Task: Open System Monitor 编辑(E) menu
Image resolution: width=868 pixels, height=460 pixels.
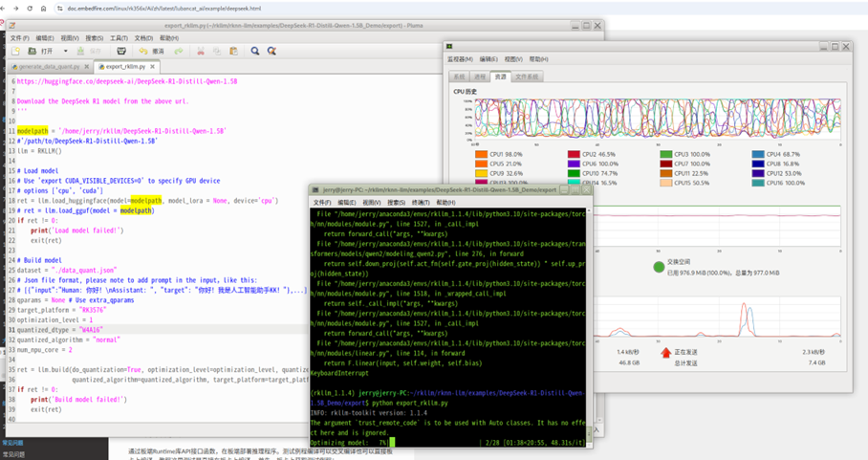Action: pos(488,59)
